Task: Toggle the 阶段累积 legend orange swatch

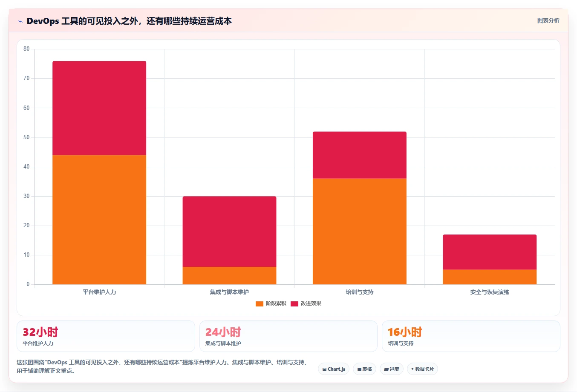Action: [x=259, y=303]
